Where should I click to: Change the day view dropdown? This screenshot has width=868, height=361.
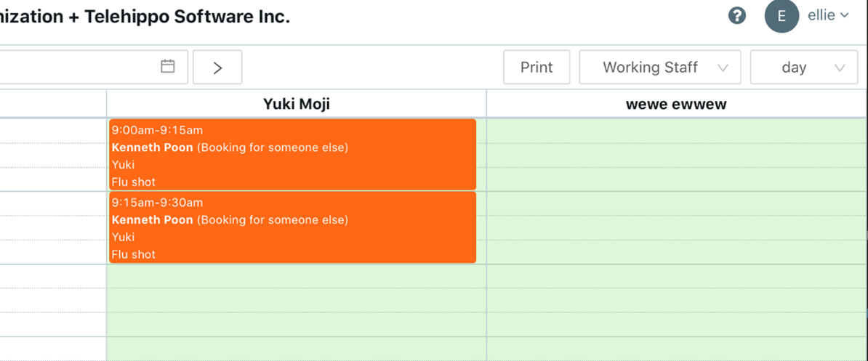point(804,68)
